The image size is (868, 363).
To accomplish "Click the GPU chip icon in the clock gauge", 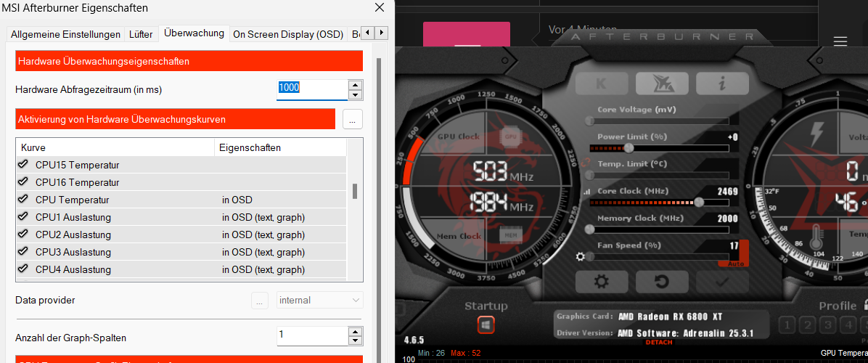I will (509, 136).
